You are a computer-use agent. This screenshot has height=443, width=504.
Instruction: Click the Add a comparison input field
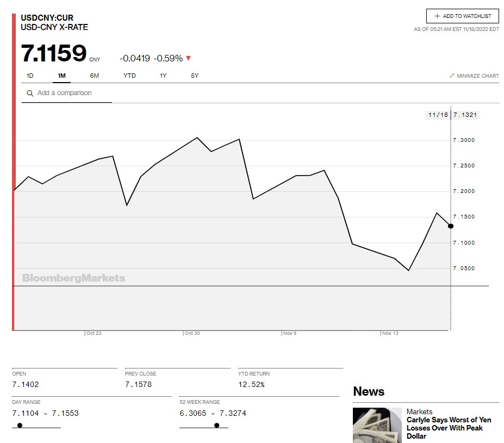pyautogui.click(x=71, y=93)
